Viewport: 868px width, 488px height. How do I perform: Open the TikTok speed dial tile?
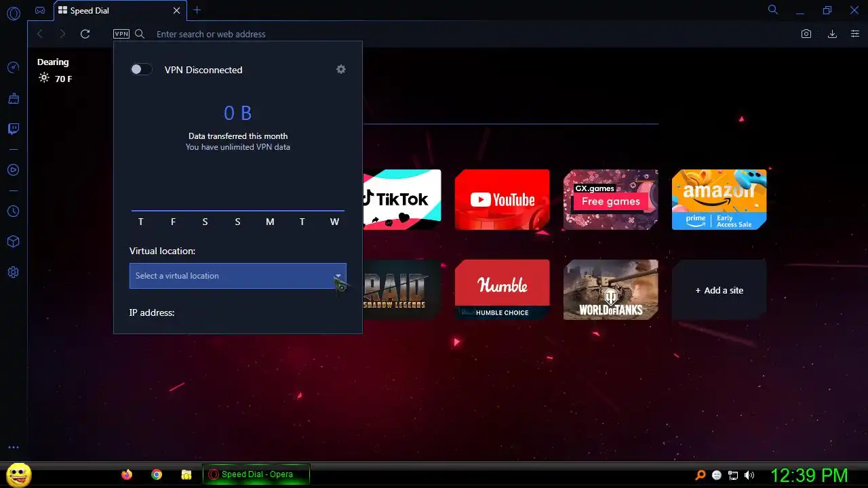pyautogui.click(x=402, y=199)
